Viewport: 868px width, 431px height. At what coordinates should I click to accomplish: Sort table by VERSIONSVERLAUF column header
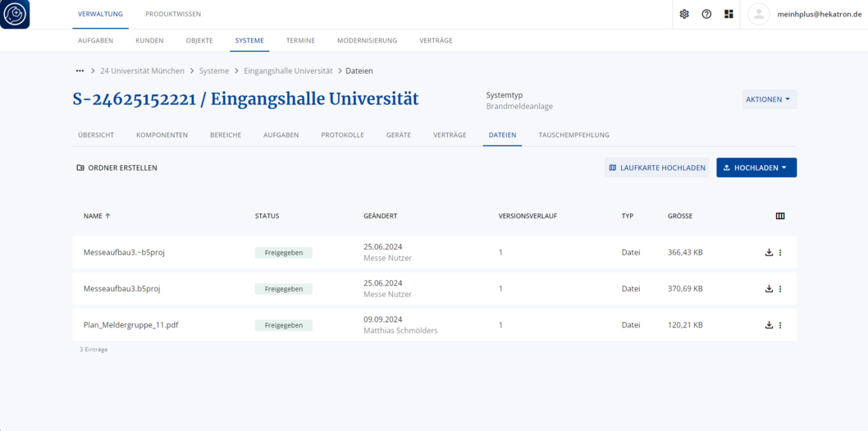[x=528, y=216]
